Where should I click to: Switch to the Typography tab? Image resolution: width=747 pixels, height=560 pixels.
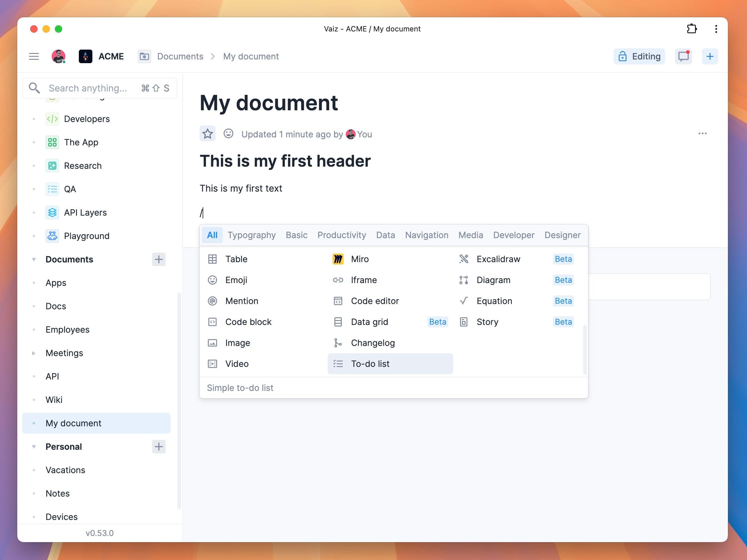[x=251, y=235]
